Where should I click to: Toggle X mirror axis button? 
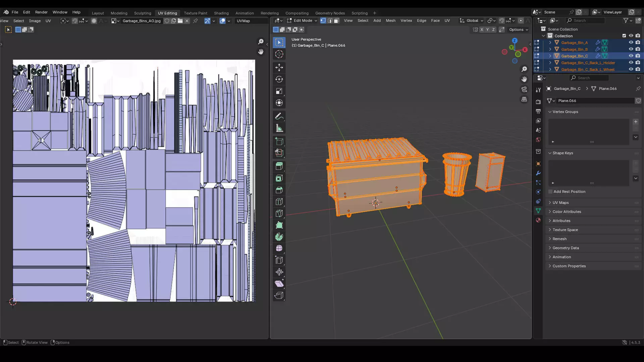(x=482, y=29)
